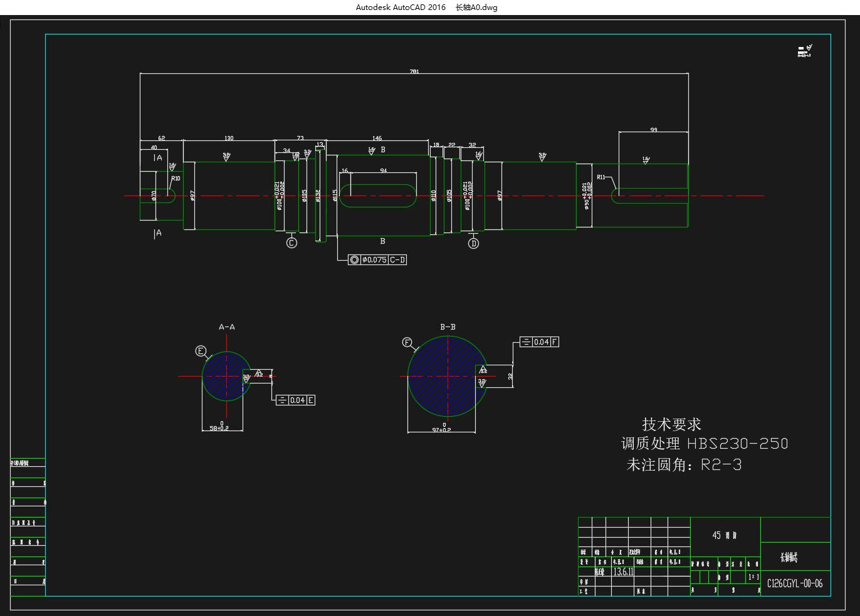
Task: Select the 调质处理 HBS230-250 note
Action: [x=705, y=444]
